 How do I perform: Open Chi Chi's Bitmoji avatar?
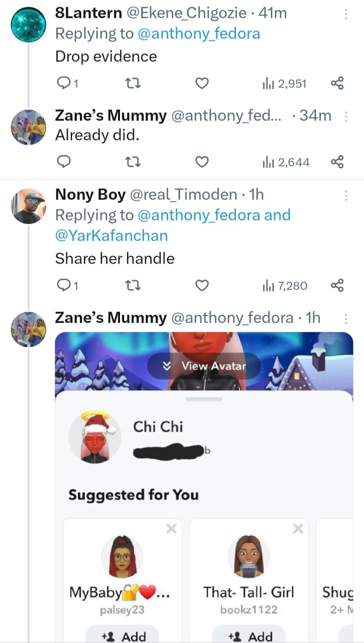click(x=94, y=437)
